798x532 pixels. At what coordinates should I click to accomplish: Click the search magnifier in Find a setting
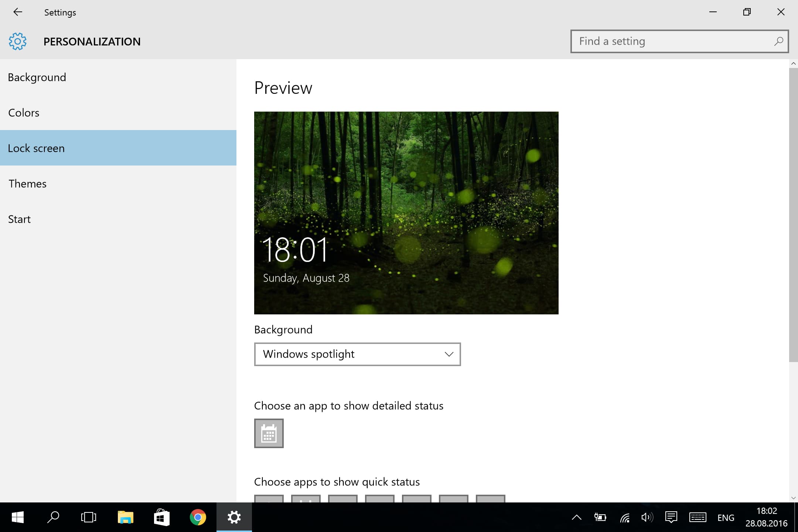tap(778, 41)
